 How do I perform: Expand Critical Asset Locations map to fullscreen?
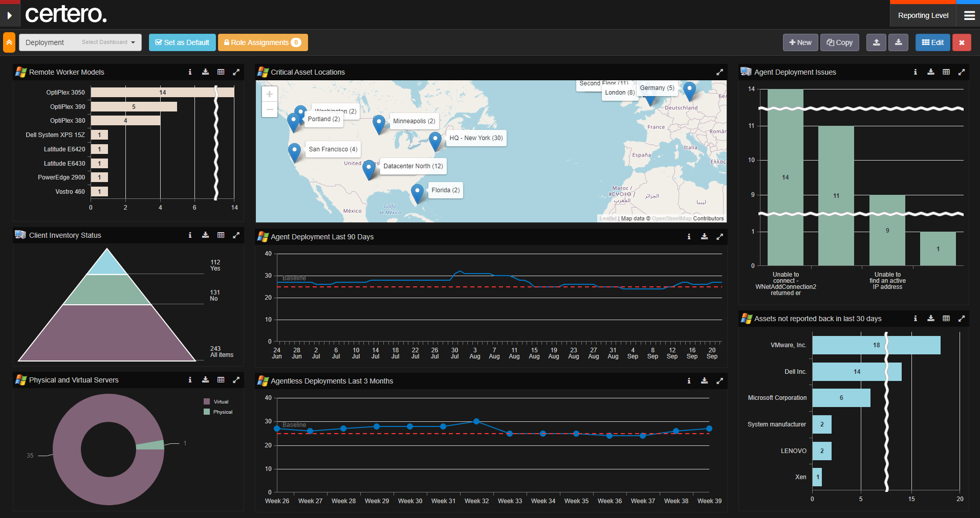click(720, 72)
